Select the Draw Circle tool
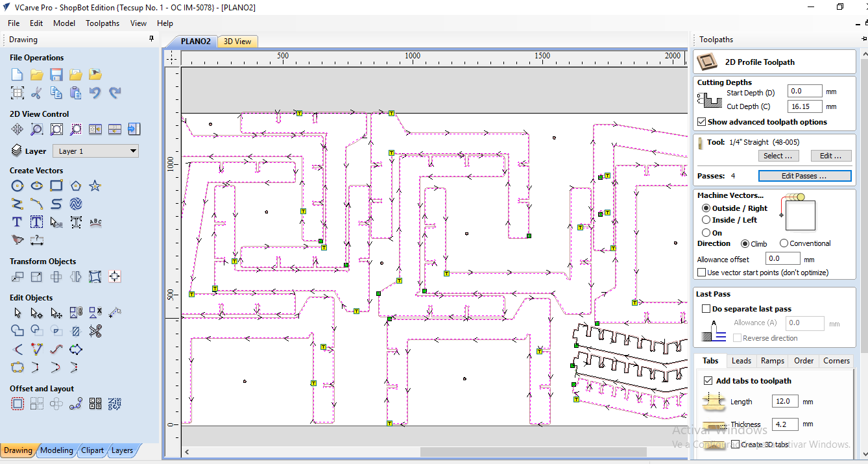 click(18, 186)
